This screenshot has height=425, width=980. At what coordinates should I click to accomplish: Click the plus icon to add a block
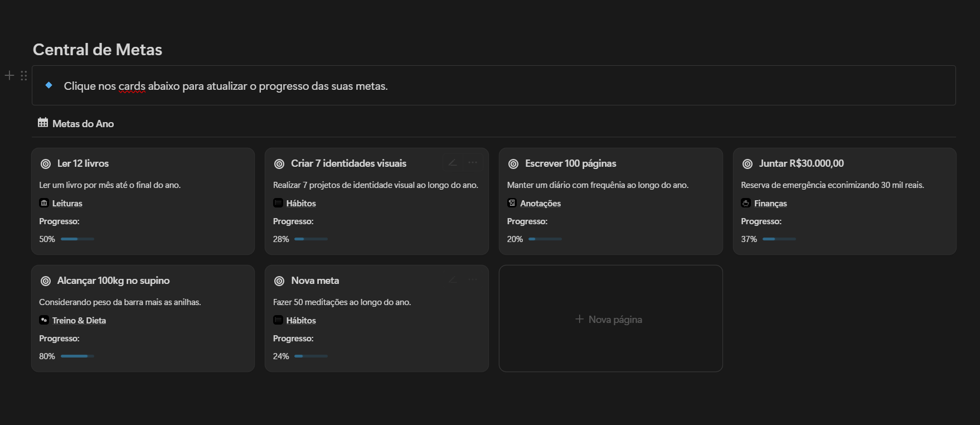coord(9,75)
